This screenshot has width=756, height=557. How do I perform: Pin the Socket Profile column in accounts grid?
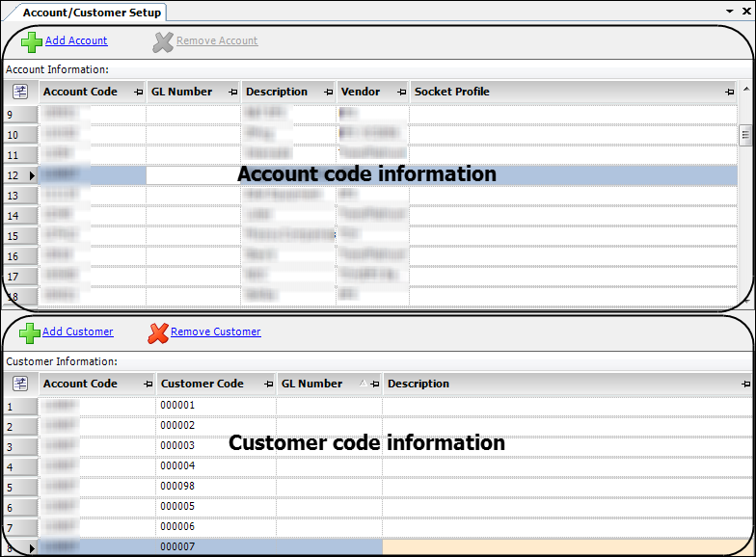click(x=730, y=93)
